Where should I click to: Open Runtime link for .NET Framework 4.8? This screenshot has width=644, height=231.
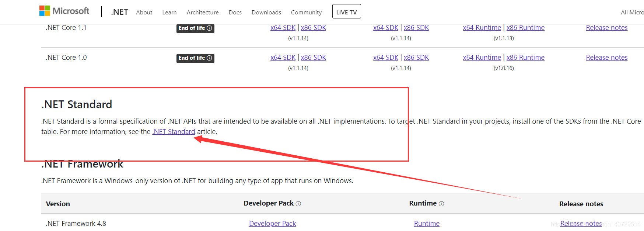(427, 224)
